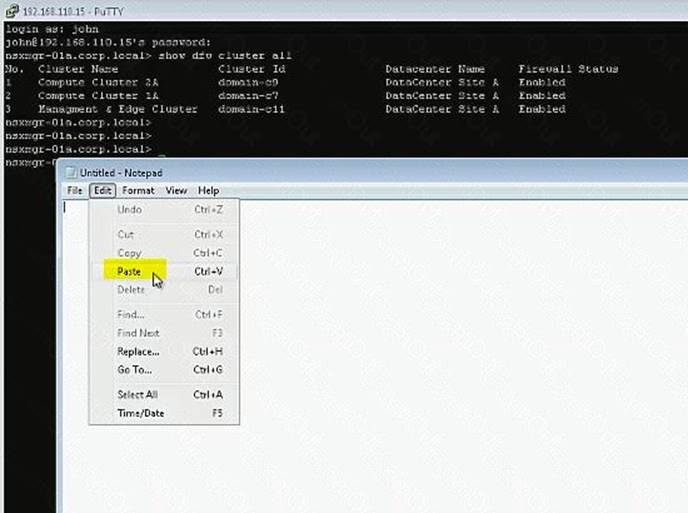Image resolution: width=688 pixels, height=513 pixels.
Task: Choose Paste from the Edit menu
Action: (130, 271)
